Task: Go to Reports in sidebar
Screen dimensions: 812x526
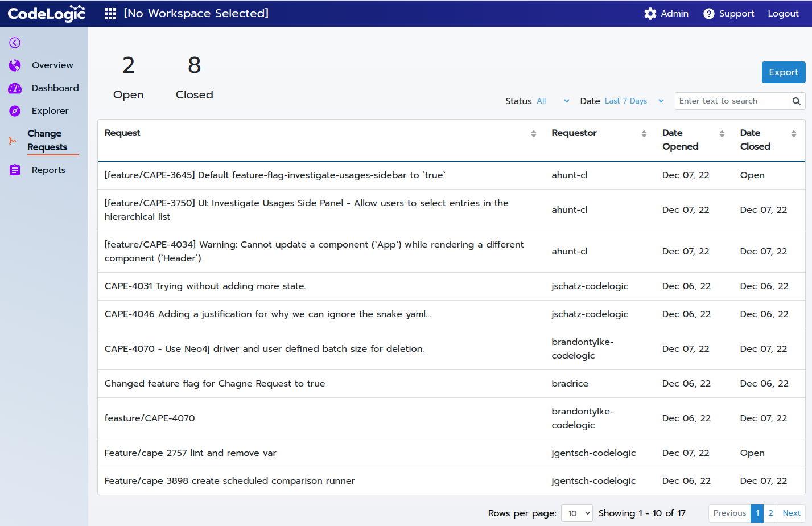Action: (48, 170)
